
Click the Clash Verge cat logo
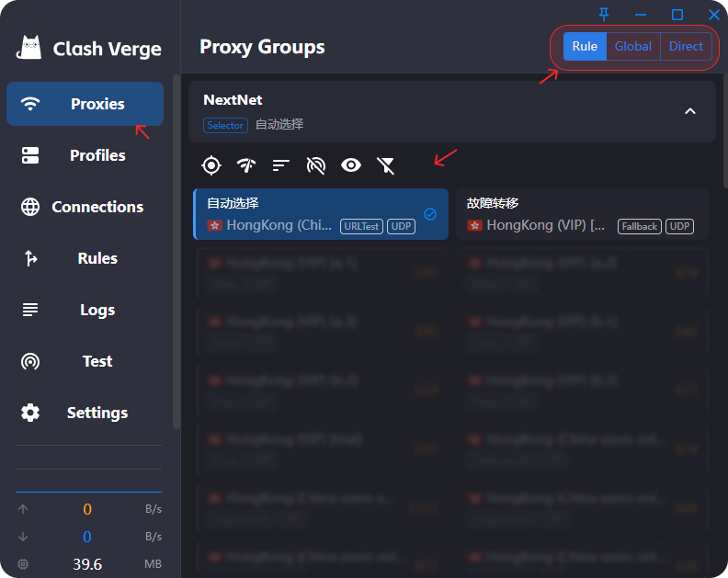pos(31,48)
